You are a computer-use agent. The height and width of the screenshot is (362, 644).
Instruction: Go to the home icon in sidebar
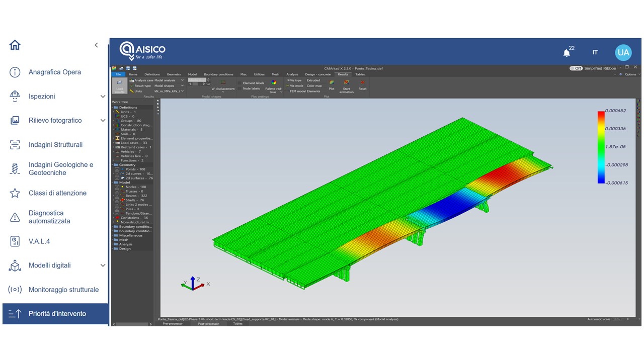pos(15,45)
